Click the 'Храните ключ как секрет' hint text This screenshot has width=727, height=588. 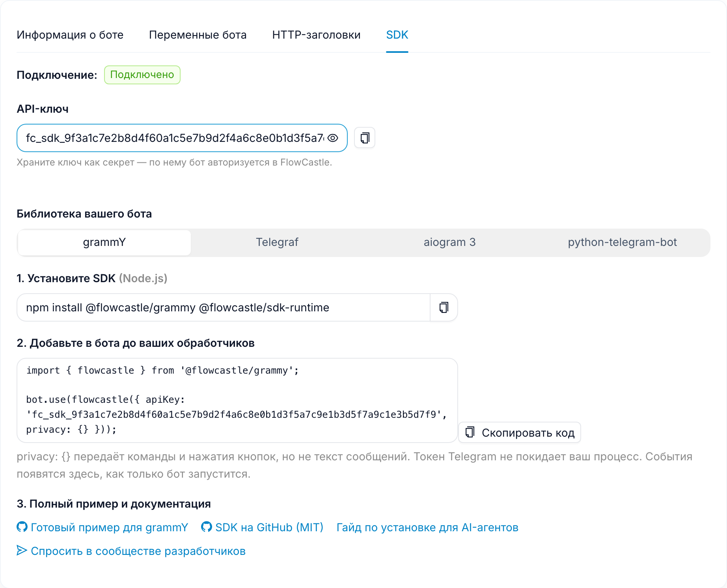[x=174, y=162]
